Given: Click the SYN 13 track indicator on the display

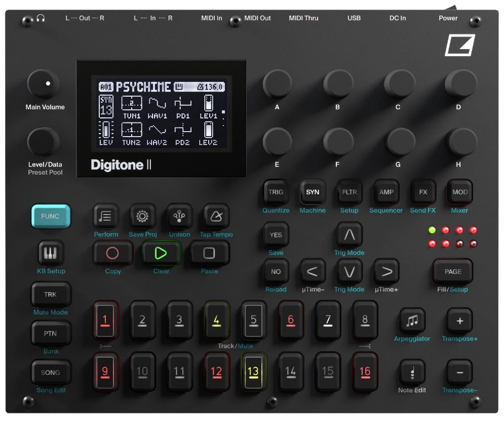Looking at the screenshot, I should click(106, 106).
